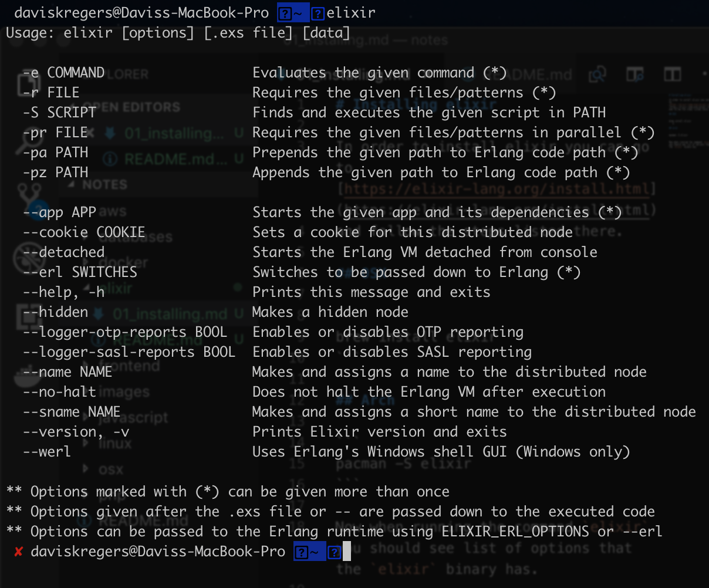This screenshot has height=588, width=709.
Task: Click the '--werl' option in terminal output
Action: pos(47,452)
